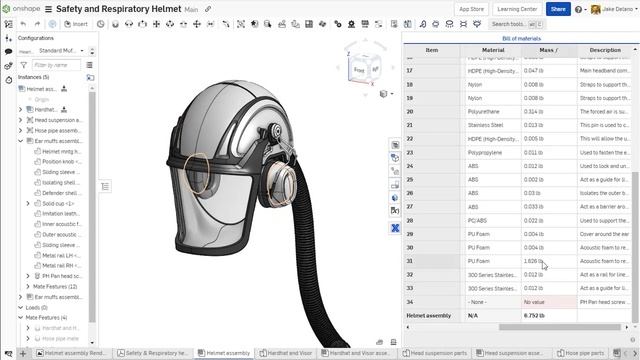Click the Redo arrow in the toolbar

point(37,24)
